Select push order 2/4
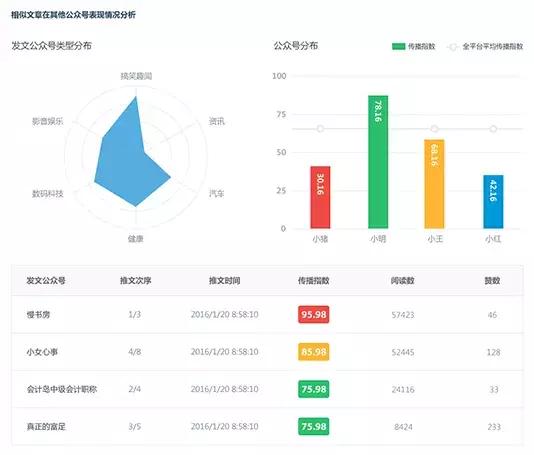The height and width of the screenshot is (455, 534). click(x=135, y=389)
